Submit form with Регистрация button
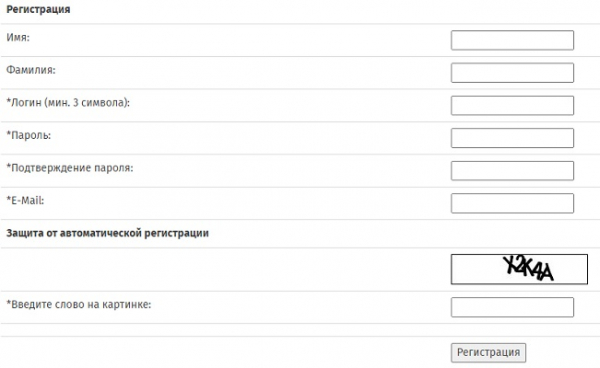 (488, 352)
